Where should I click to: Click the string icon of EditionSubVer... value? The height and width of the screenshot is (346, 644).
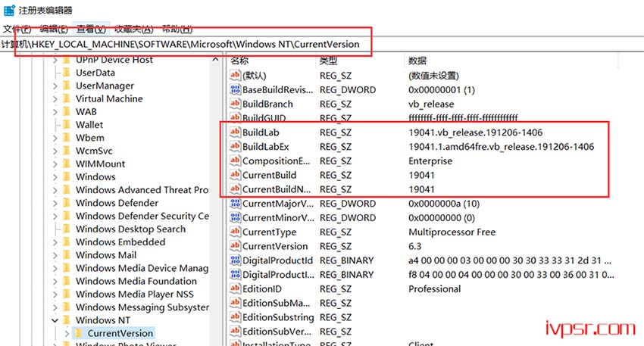(x=235, y=331)
